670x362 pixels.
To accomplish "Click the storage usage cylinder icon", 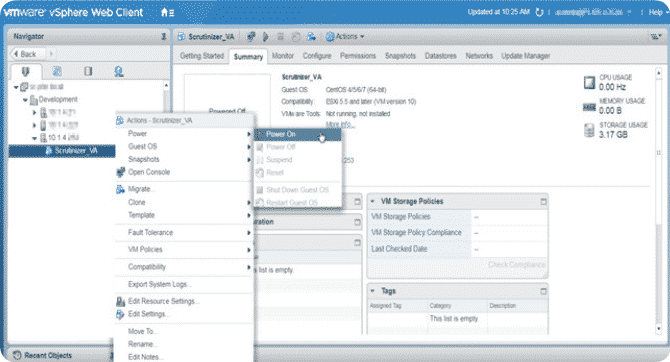I will point(589,130).
